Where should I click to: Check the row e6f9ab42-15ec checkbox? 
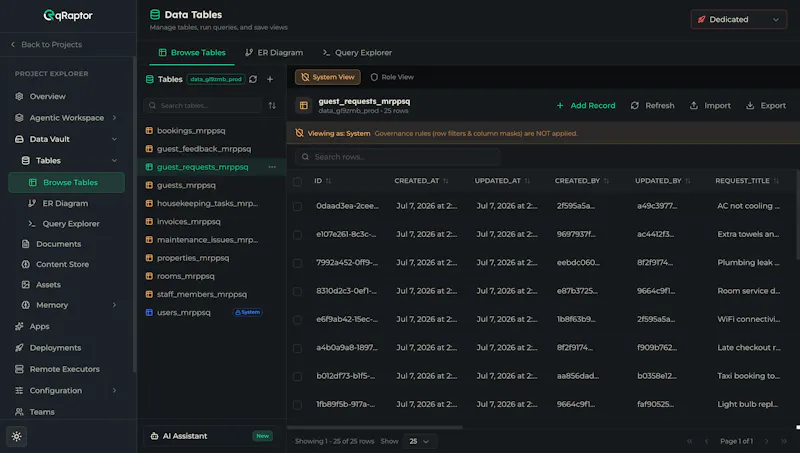[x=297, y=320]
